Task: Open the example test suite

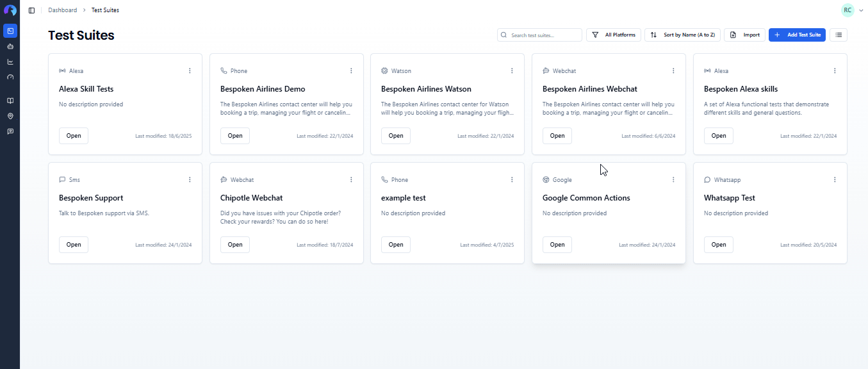Action: point(396,245)
